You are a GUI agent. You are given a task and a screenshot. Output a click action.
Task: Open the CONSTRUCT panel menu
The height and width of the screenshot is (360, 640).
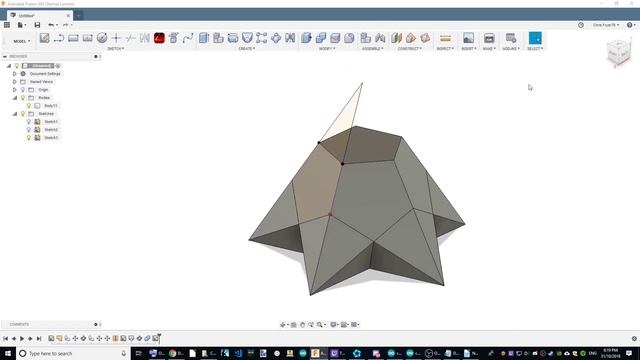pyautogui.click(x=410, y=49)
